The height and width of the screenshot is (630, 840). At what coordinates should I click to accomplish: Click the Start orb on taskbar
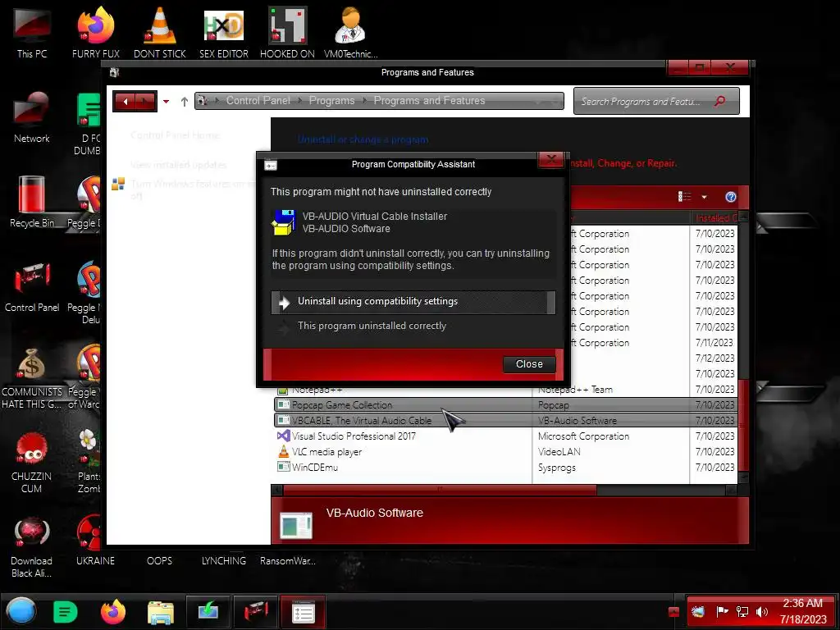21,611
